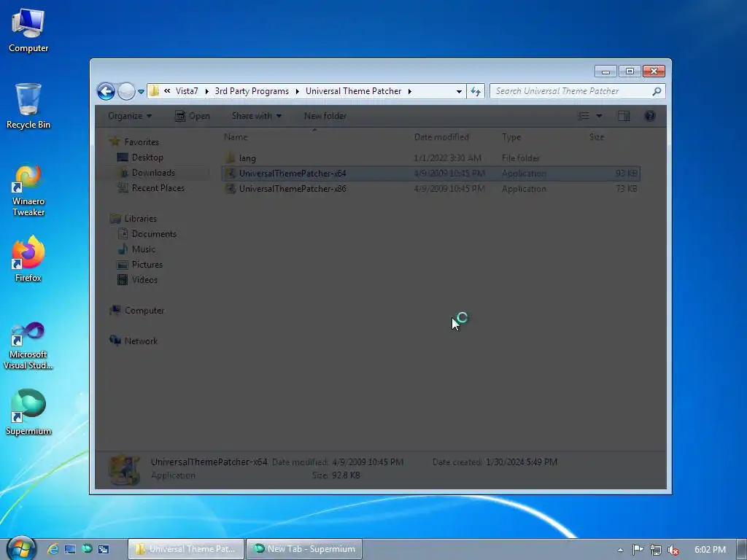Open the address bar history dropdown
Image resolution: width=747 pixels, height=560 pixels.
point(459,91)
